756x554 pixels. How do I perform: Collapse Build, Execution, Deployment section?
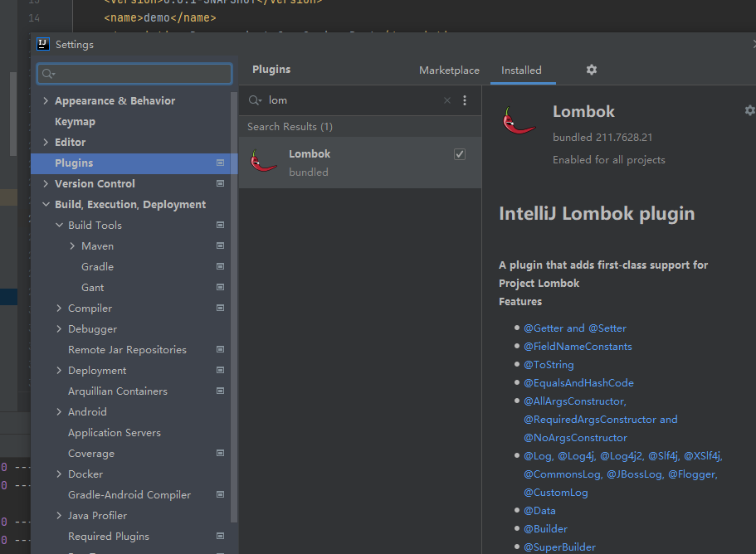coord(46,204)
